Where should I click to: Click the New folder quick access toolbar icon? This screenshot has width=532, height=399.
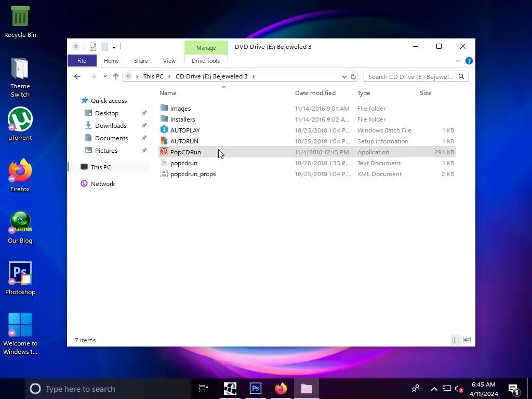[x=105, y=46]
